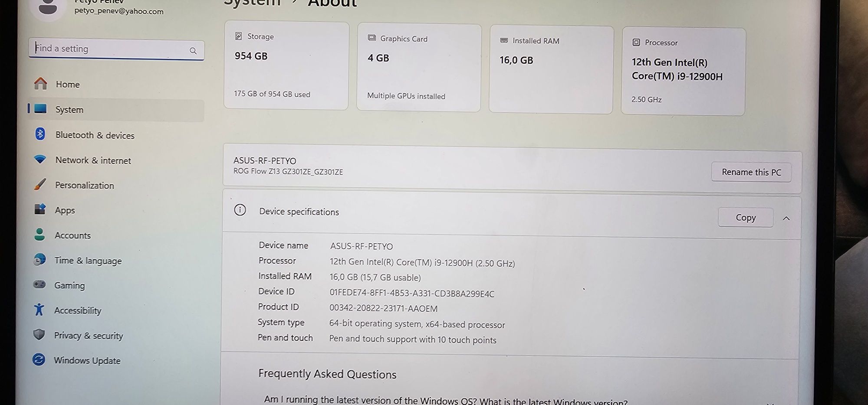This screenshot has height=405, width=868.
Task: Click the Storage card disk icon
Action: coord(238,36)
